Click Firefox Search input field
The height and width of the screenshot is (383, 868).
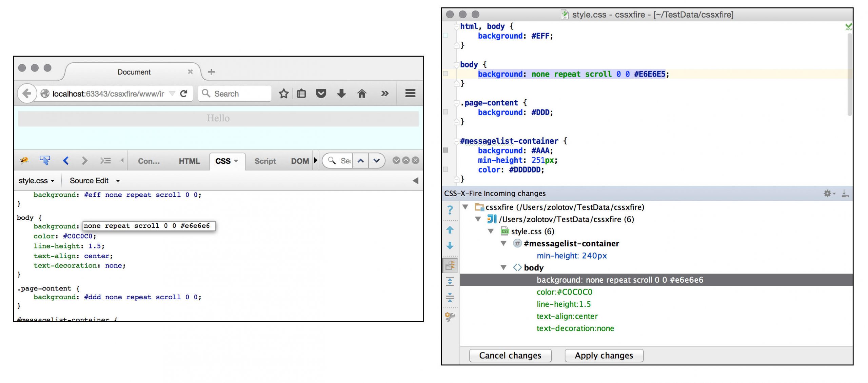click(235, 94)
